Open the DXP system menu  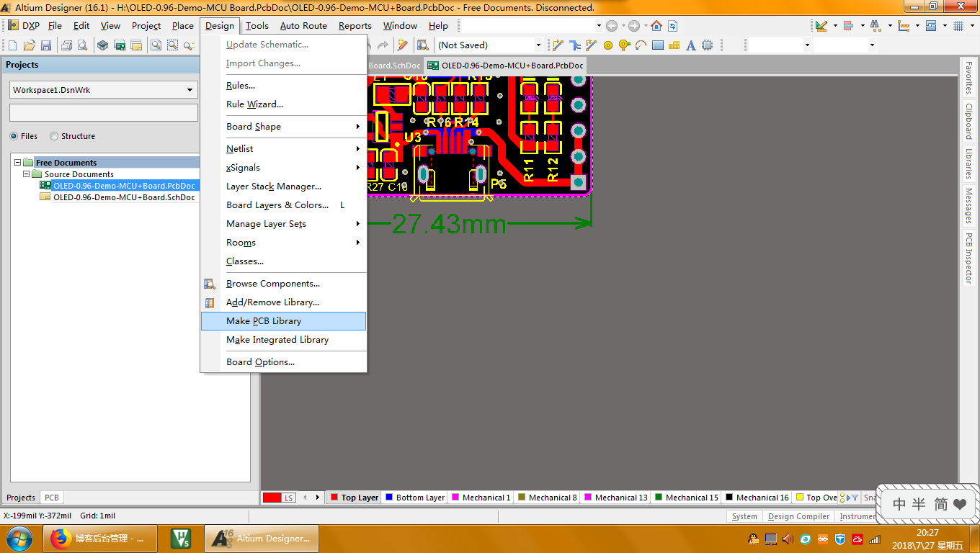pyautogui.click(x=24, y=26)
